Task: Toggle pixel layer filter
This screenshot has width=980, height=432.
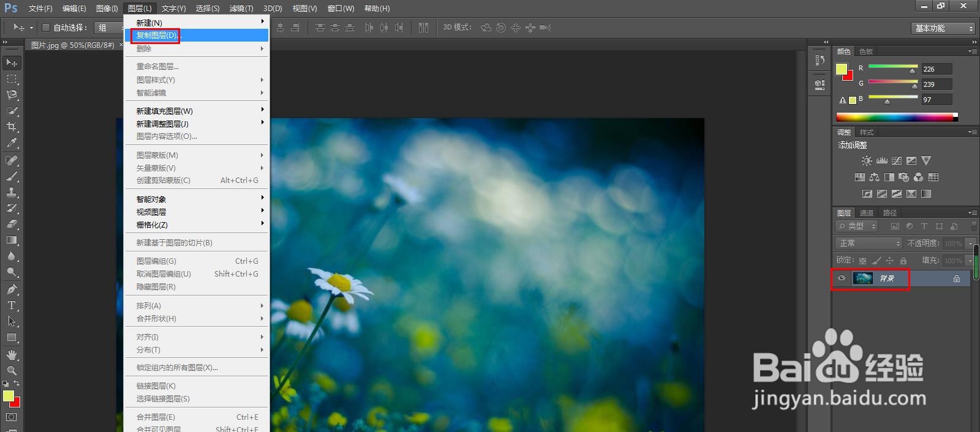Action: [x=895, y=226]
